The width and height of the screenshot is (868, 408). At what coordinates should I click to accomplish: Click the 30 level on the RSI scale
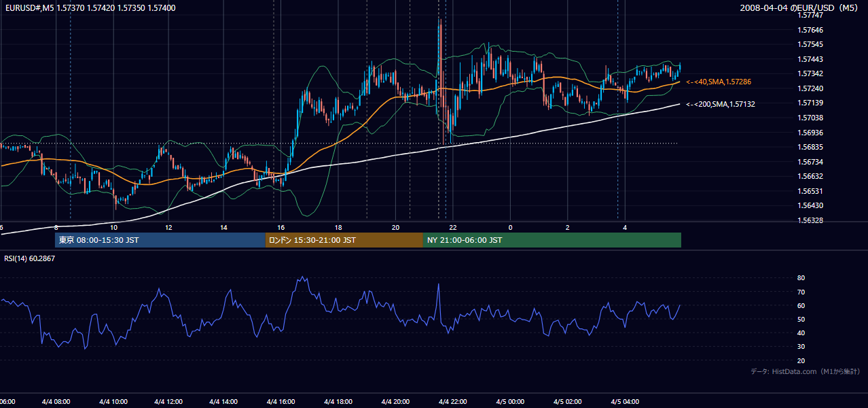coord(801,347)
